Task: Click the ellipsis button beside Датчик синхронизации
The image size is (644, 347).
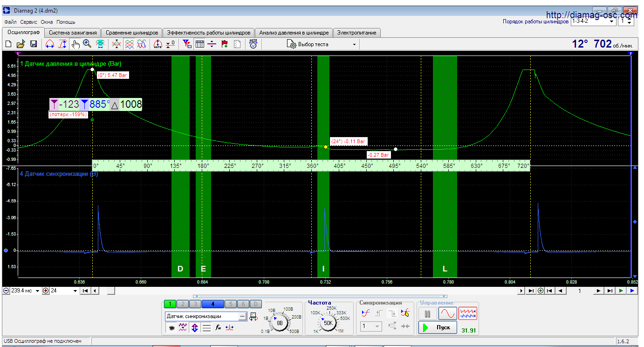Action: click(x=242, y=316)
